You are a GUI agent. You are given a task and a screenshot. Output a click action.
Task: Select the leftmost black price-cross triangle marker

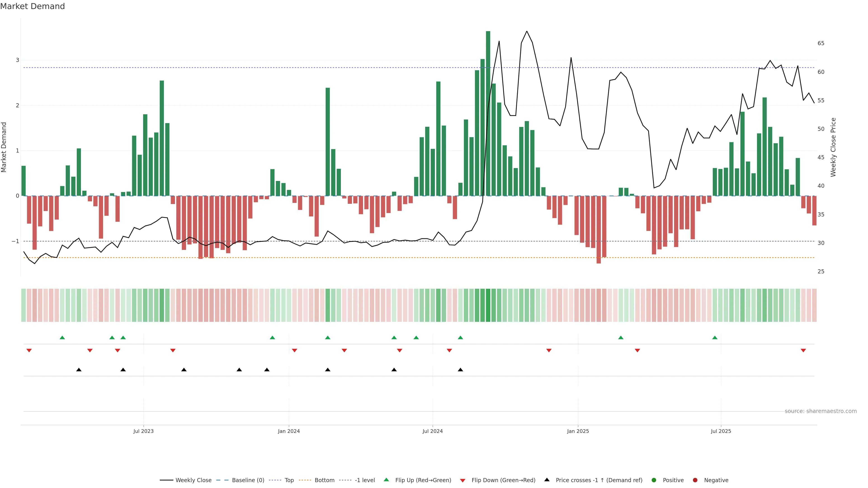[x=79, y=370]
